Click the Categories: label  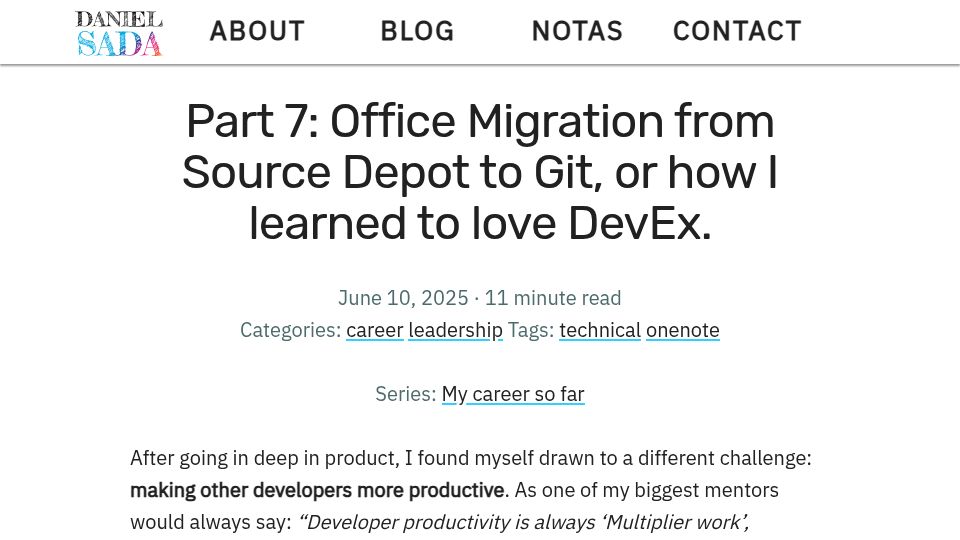point(290,330)
